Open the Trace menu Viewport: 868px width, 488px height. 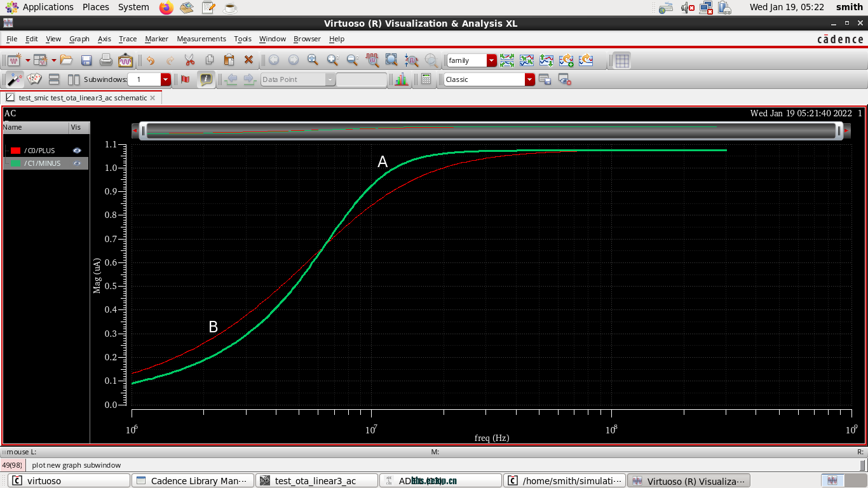(128, 39)
